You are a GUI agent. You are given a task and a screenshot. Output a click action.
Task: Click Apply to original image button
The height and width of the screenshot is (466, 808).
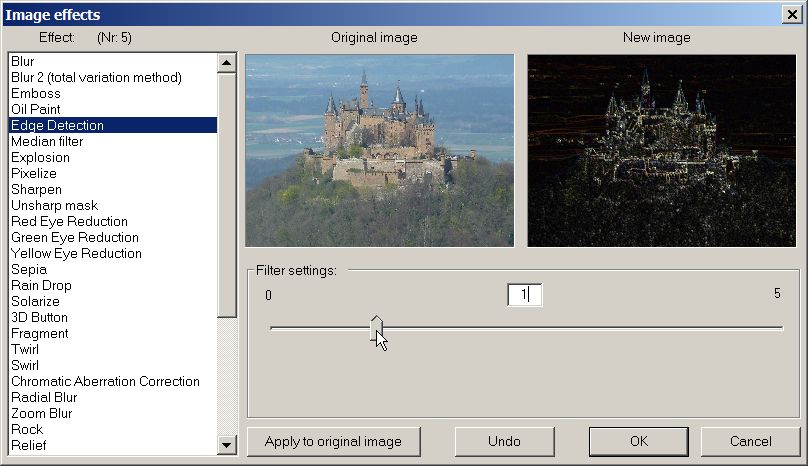coord(333,441)
